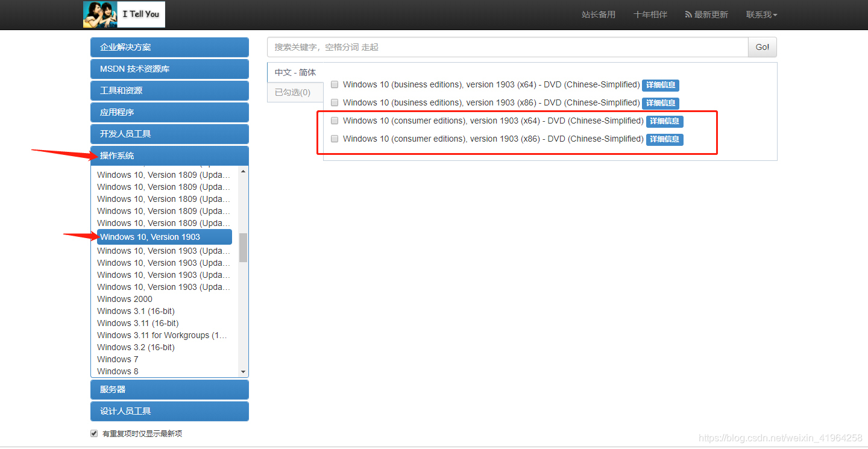Select the highlighted Windows 10, Version 1903 entry
Screen dimensions: 868x449
(x=164, y=237)
